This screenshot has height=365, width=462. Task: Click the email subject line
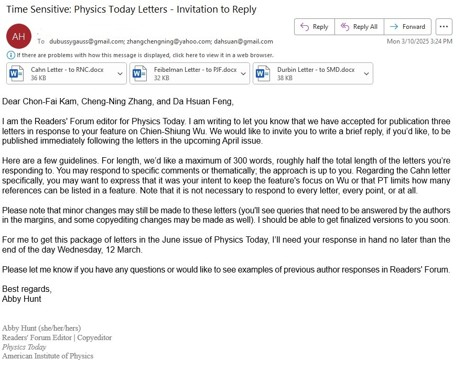click(x=131, y=9)
